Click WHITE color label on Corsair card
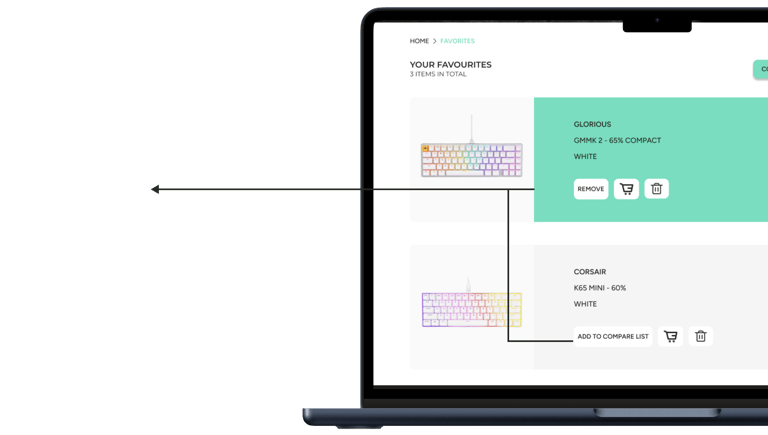 [x=585, y=304]
